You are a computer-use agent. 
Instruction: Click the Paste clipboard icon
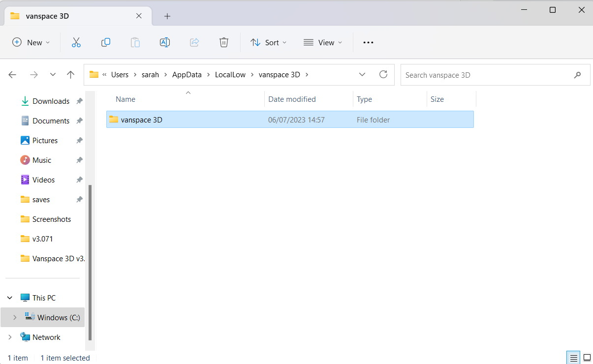pos(135,43)
